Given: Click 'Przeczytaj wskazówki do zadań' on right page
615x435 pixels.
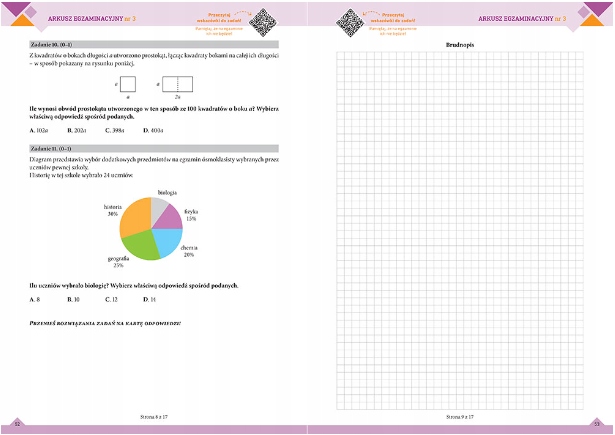Looking at the screenshot, I should pyautogui.click(x=393, y=17).
